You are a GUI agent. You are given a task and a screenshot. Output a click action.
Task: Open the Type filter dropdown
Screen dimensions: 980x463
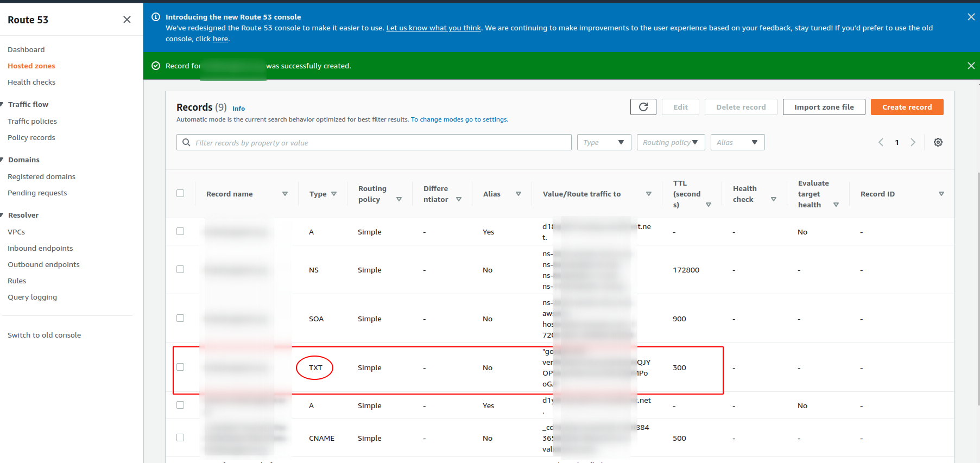click(x=604, y=142)
